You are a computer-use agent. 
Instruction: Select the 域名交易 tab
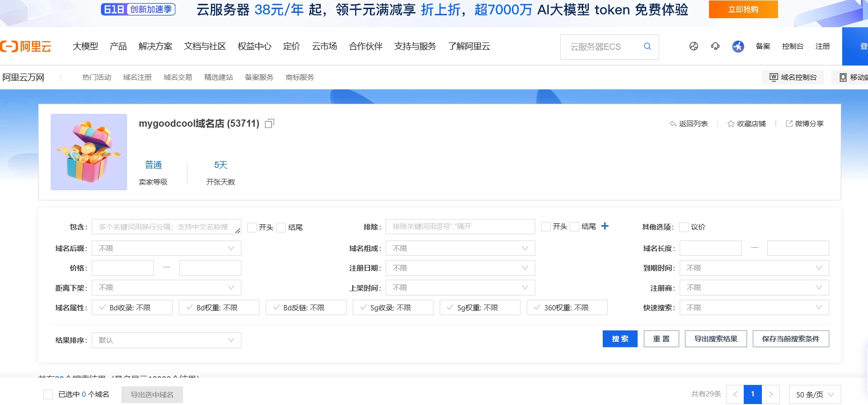click(x=178, y=77)
